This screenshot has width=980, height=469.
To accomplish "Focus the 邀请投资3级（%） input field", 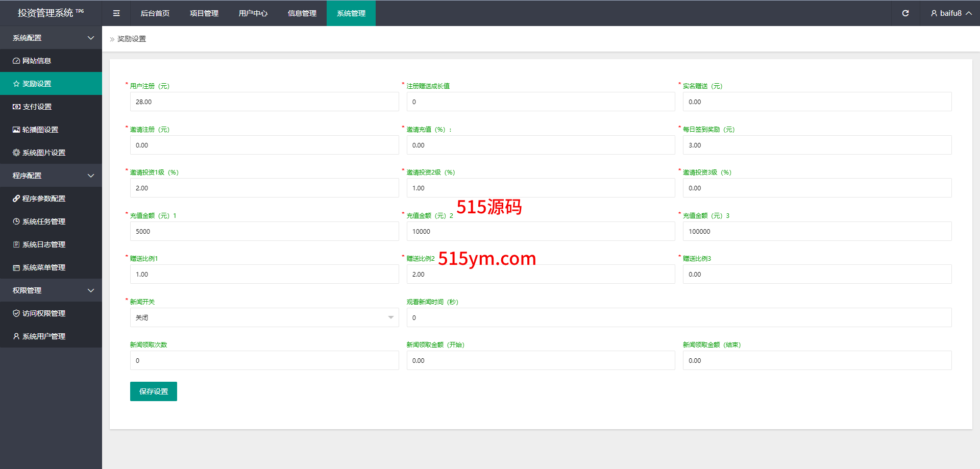I will 817,188.
